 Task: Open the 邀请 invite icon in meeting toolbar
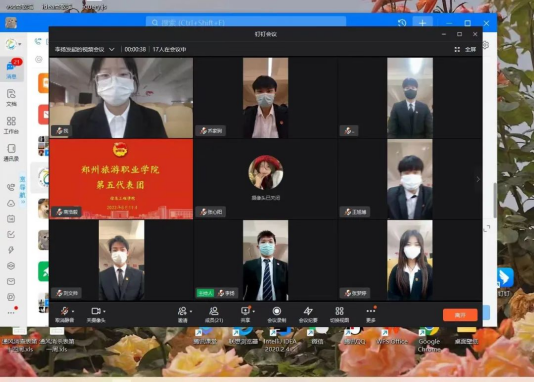click(x=182, y=314)
